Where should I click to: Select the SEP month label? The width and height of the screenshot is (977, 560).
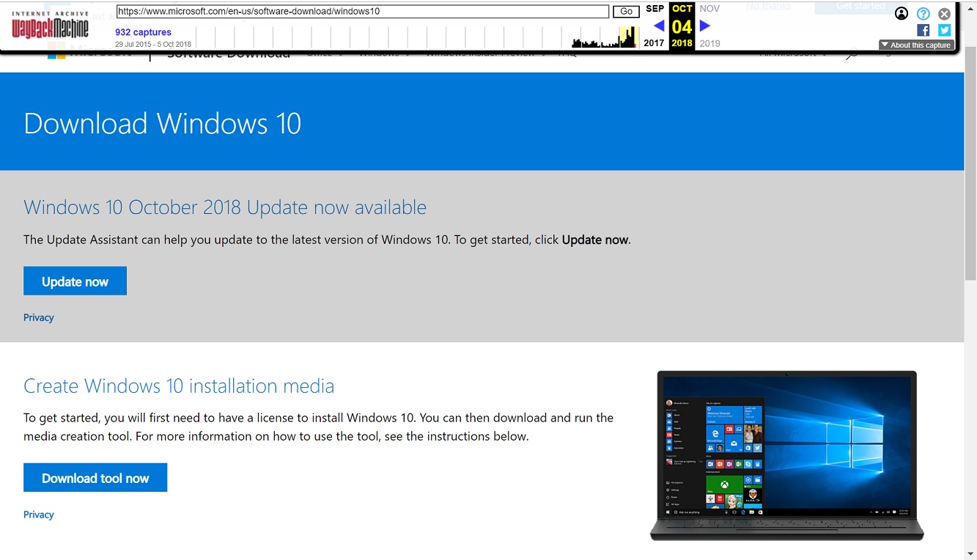tap(655, 9)
